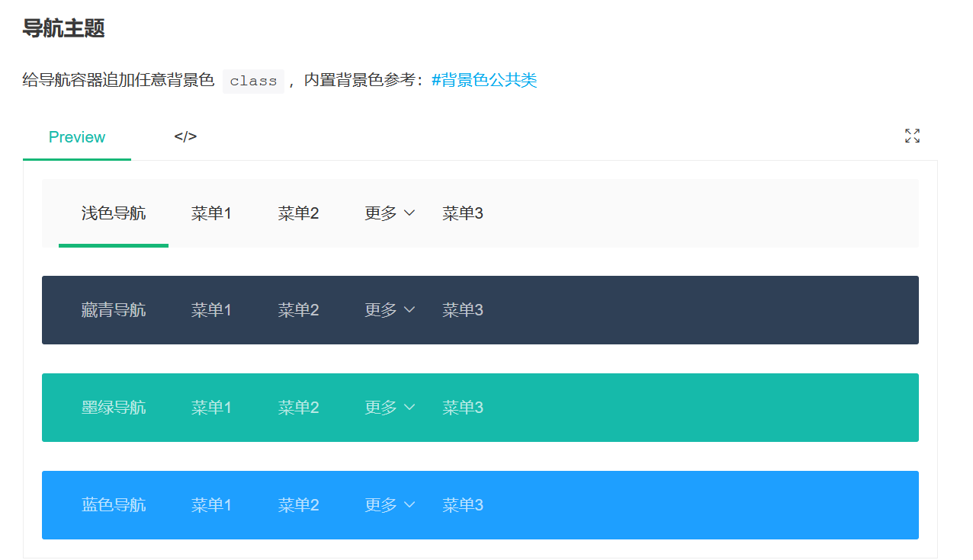Click 菜单2 in the green navigation bar
Screen dimensions: 973x560
299,407
